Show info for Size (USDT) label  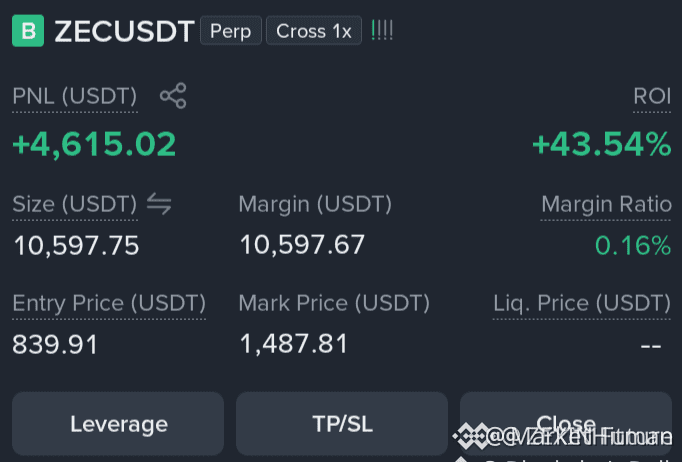(x=75, y=204)
